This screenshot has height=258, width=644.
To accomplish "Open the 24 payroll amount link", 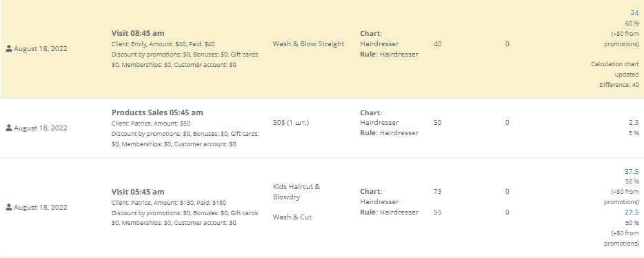I will [x=634, y=12].
